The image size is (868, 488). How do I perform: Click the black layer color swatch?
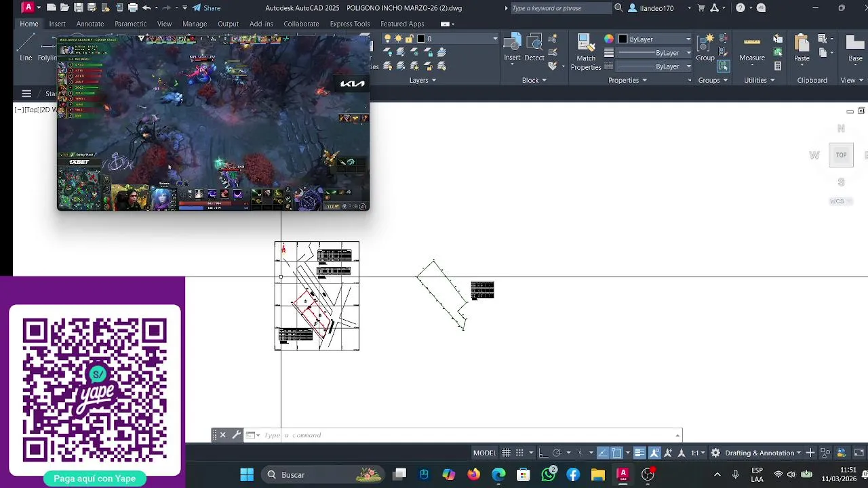[x=421, y=39]
